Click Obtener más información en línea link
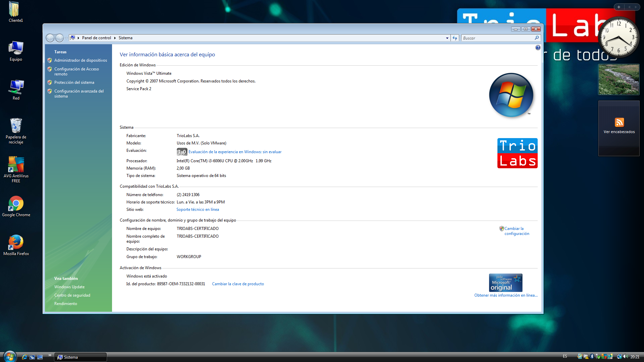 pyautogui.click(x=506, y=295)
